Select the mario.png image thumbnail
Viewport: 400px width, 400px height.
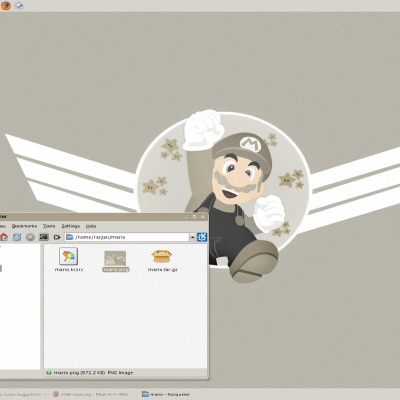(x=115, y=258)
